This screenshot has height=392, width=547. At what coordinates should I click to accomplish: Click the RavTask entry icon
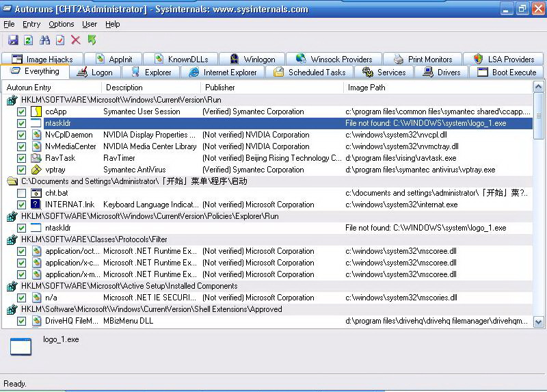point(37,158)
